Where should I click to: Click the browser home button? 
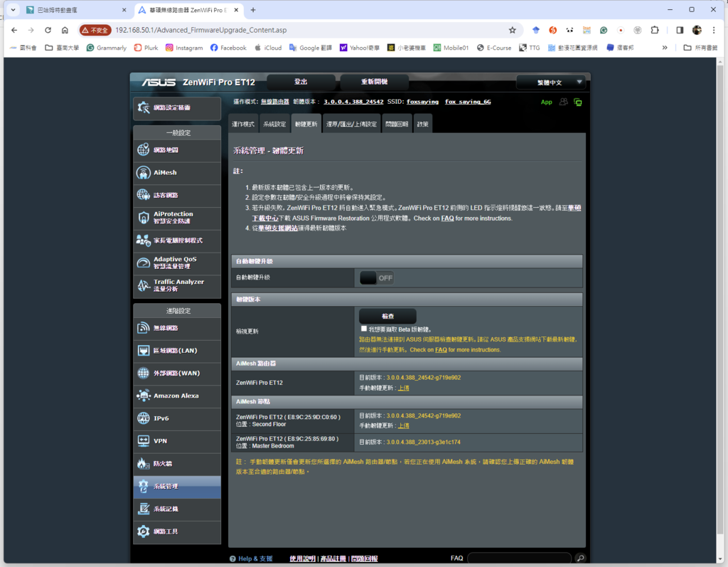pos(65,30)
